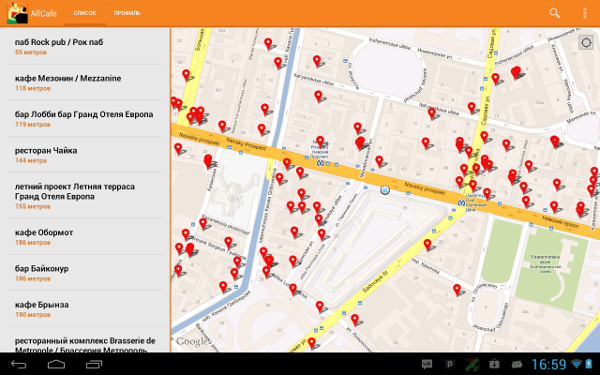Open паб Rock pub / Рок паб entry

click(x=86, y=46)
